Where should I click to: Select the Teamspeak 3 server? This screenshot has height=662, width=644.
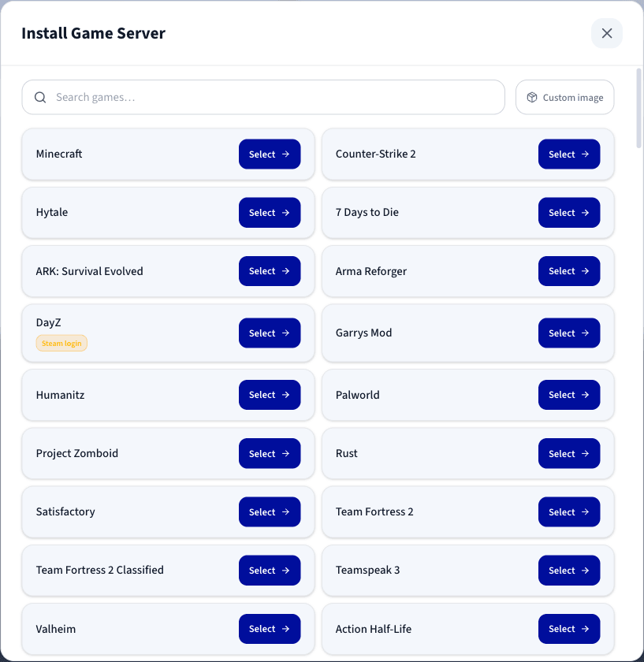[x=569, y=571]
